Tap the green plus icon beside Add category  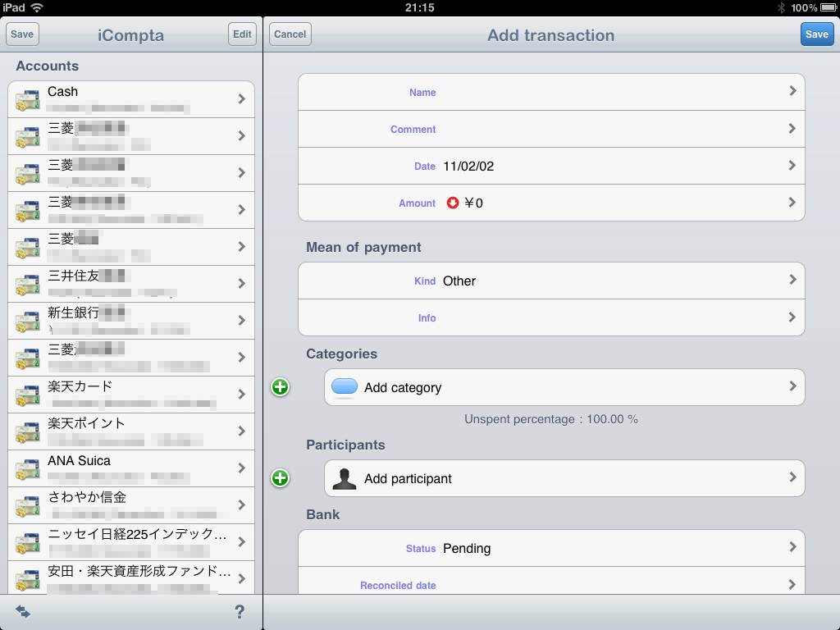(281, 387)
